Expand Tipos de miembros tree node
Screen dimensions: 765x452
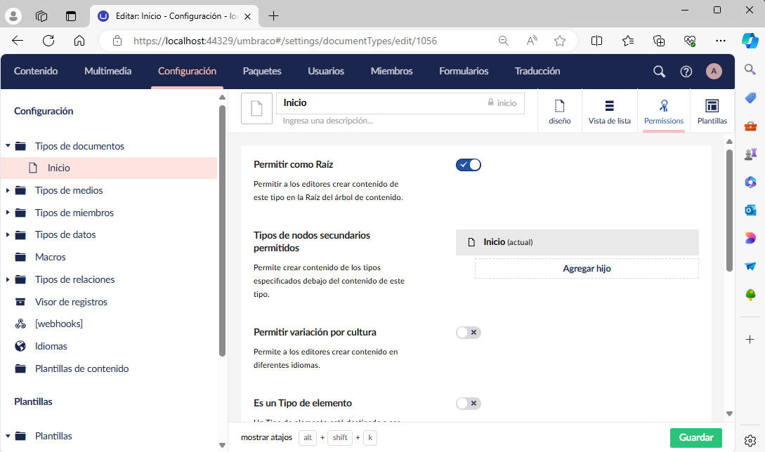[8, 212]
